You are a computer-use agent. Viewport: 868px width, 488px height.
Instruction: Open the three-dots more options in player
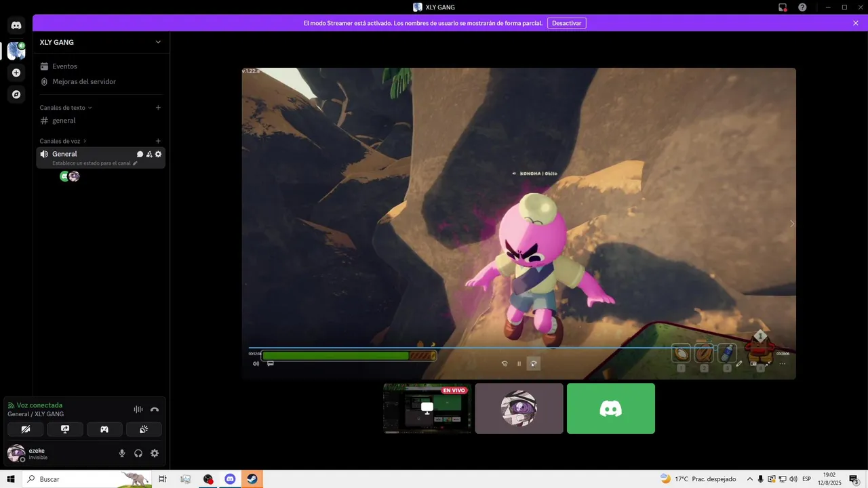782,364
